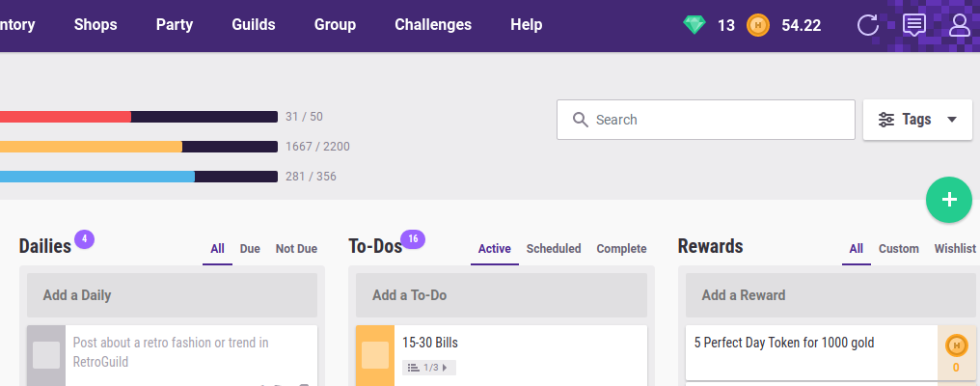Screen dimensions: 980x386
Task: Open the Guilds menu
Action: point(254,25)
